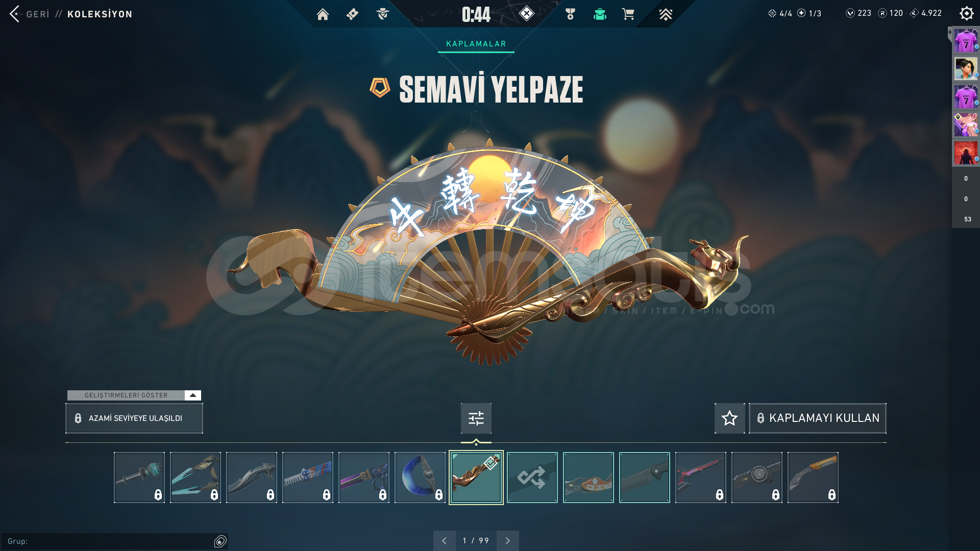This screenshot has width=980, height=551.
Task: Open the settings gear icon
Action: pos(966,13)
